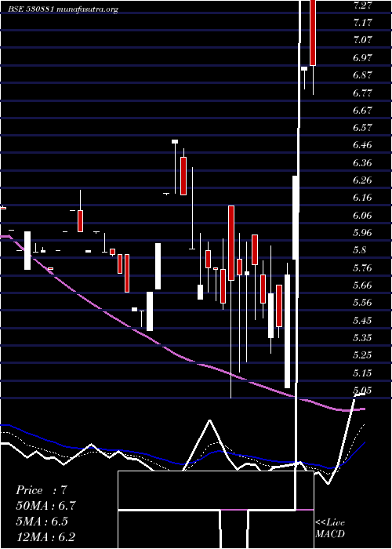Click the 5.76 price axis label

362,268
